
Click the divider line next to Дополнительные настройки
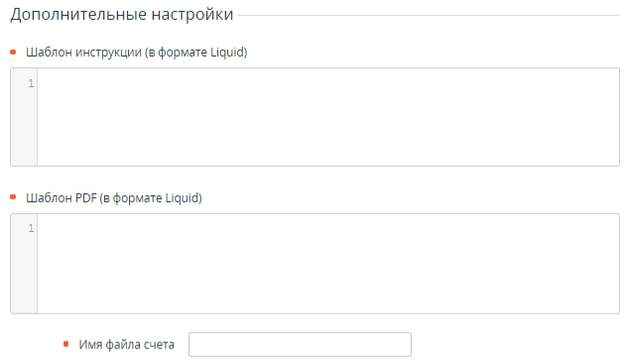[x=429, y=16]
